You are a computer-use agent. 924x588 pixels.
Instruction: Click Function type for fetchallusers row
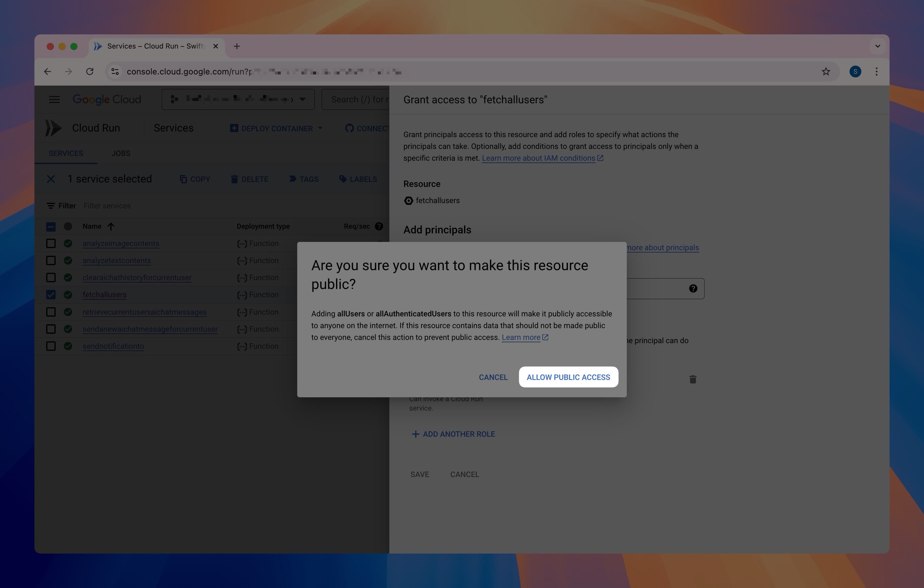coord(258,295)
